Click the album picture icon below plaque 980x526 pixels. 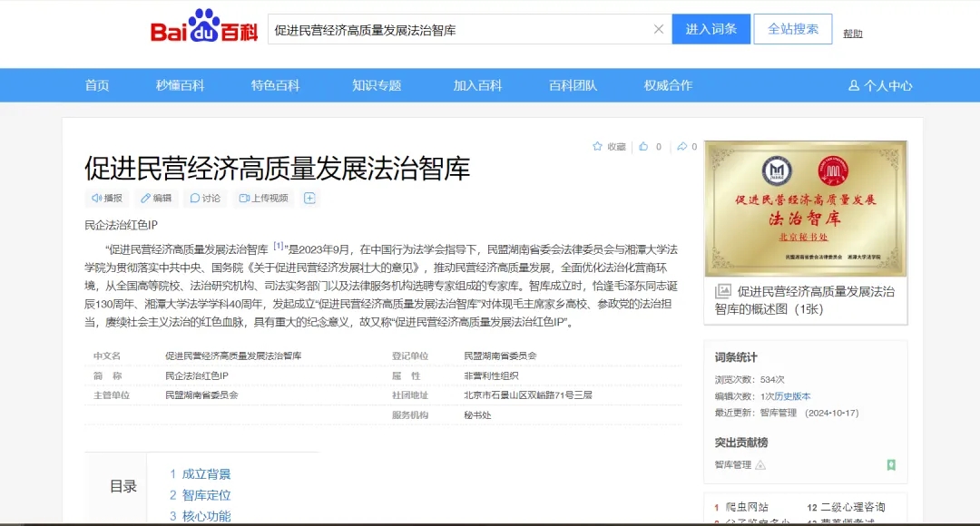[x=723, y=291]
